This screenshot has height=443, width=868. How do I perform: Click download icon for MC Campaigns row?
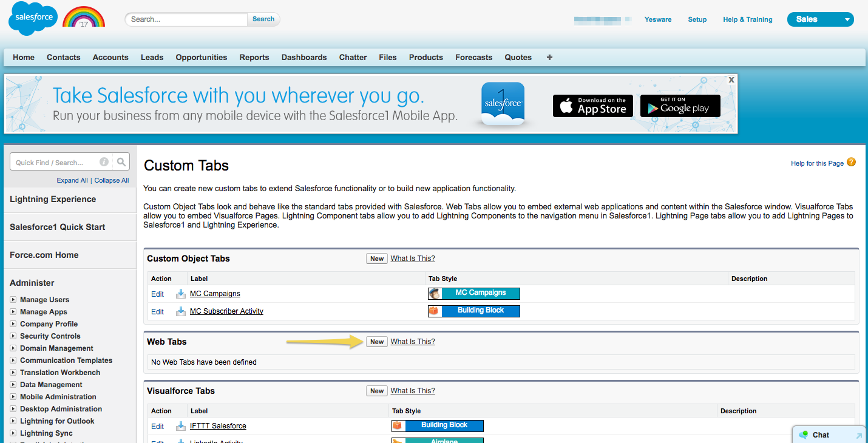(x=180, y=294)
